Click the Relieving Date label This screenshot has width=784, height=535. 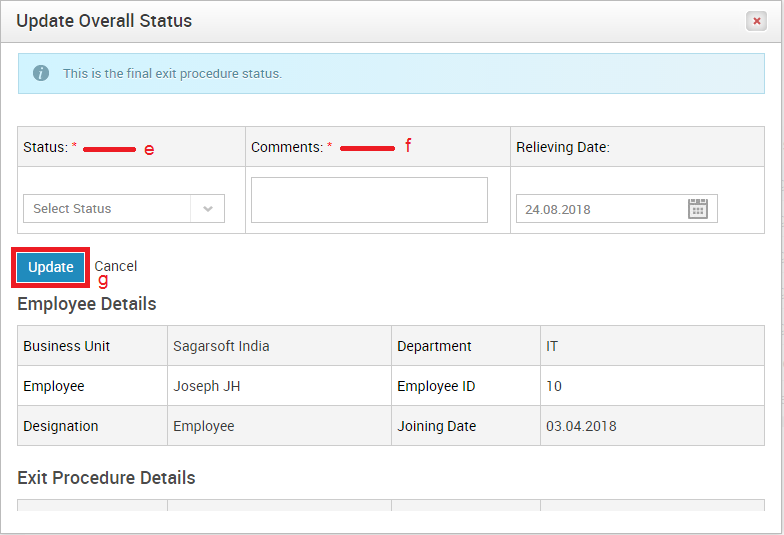coord(563,147)
